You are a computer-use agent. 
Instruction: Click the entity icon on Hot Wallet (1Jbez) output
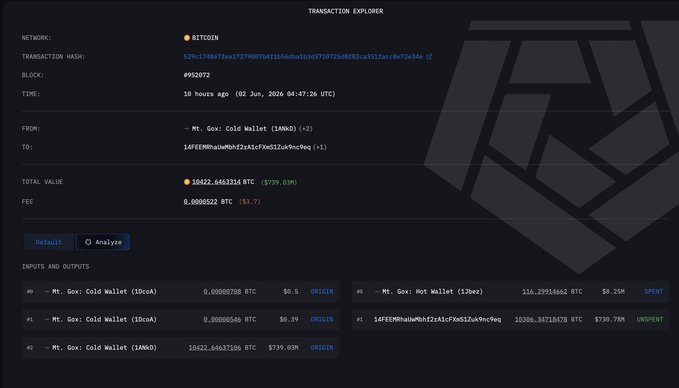[x=377, y=292]
